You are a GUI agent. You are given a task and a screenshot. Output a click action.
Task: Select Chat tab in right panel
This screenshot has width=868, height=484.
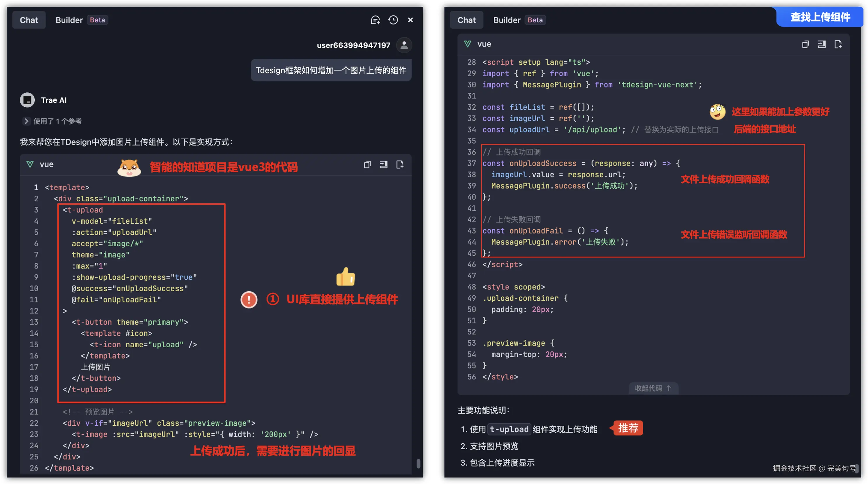tap(466, 20)
